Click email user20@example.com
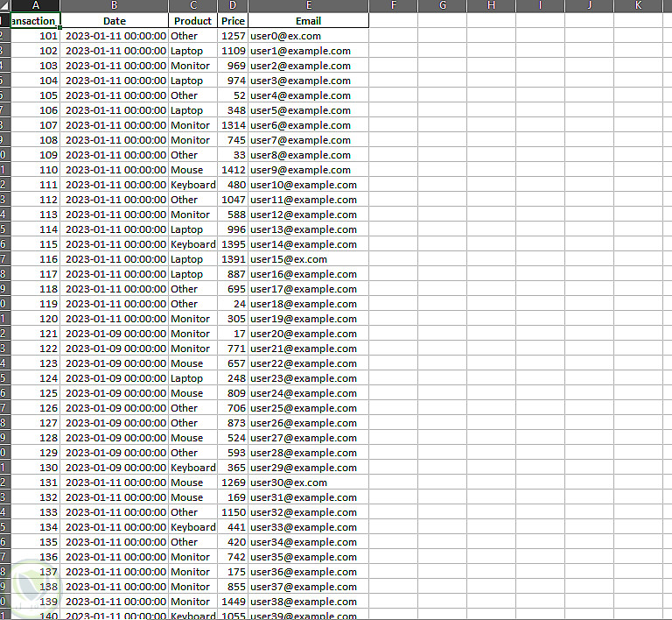The image size is (672, 620). 309,334
